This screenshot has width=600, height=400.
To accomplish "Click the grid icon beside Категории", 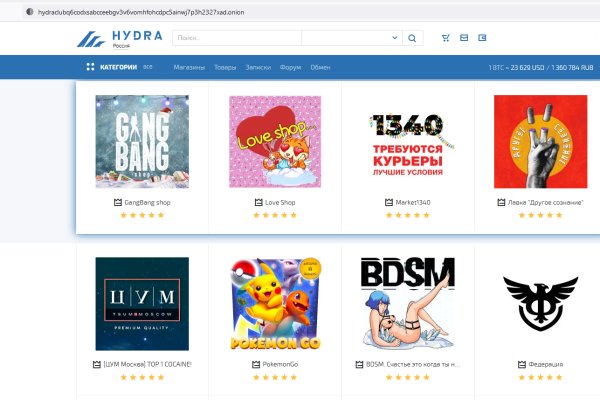I will click(90, 68).
